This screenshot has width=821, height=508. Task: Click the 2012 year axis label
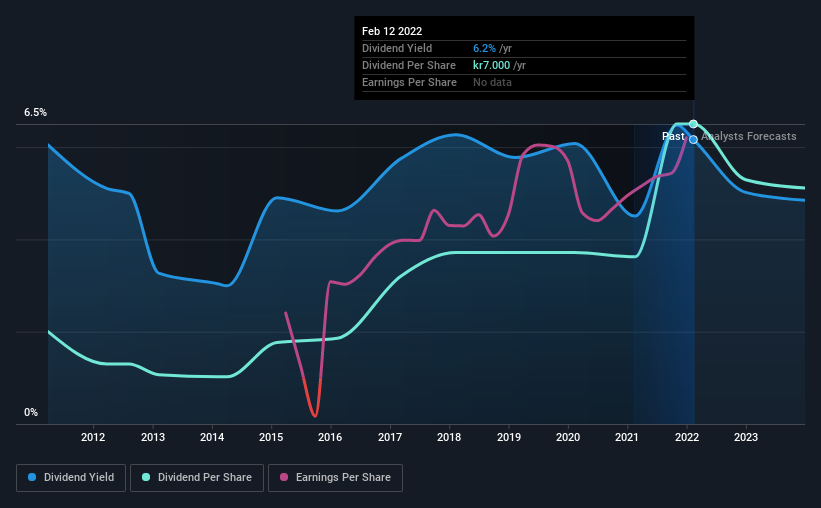93,437
